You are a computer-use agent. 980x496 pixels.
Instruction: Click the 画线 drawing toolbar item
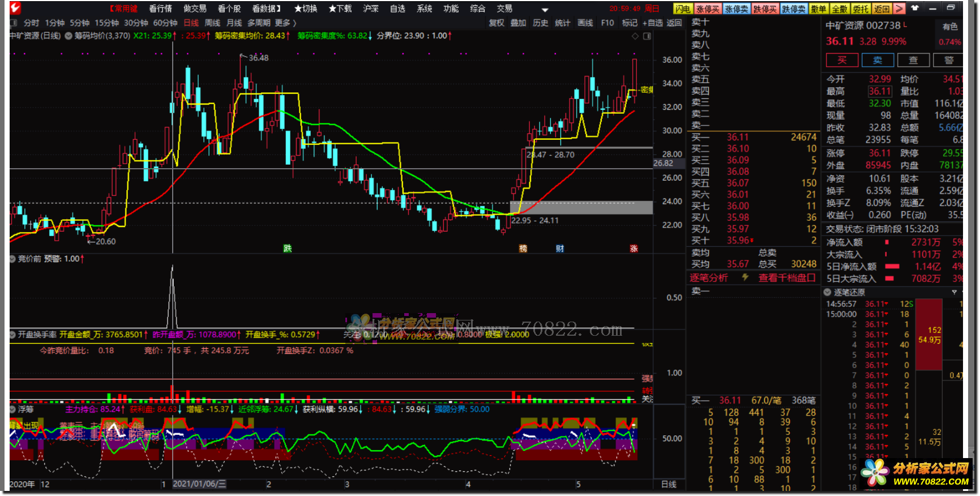(x=585, y=23)
